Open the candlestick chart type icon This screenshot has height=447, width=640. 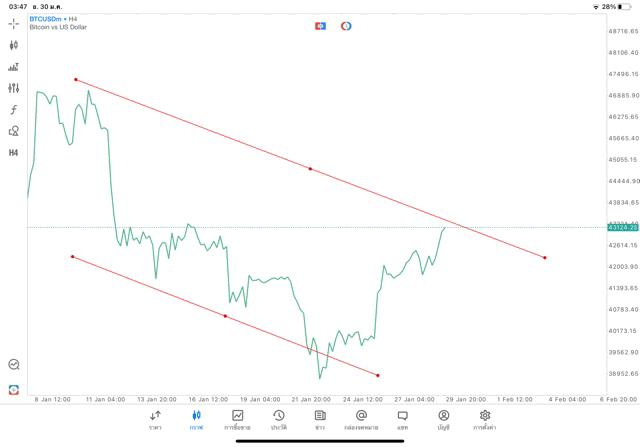[x=14, y=45]
